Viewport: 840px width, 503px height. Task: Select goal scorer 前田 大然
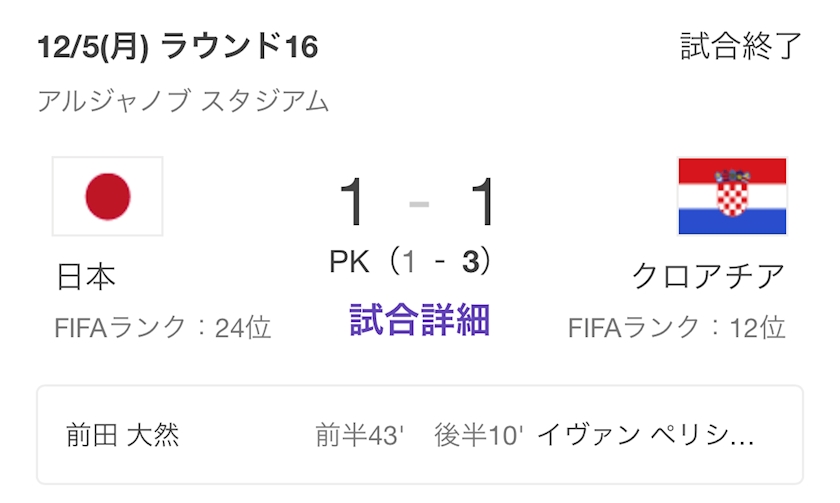(x=123, y=436)
